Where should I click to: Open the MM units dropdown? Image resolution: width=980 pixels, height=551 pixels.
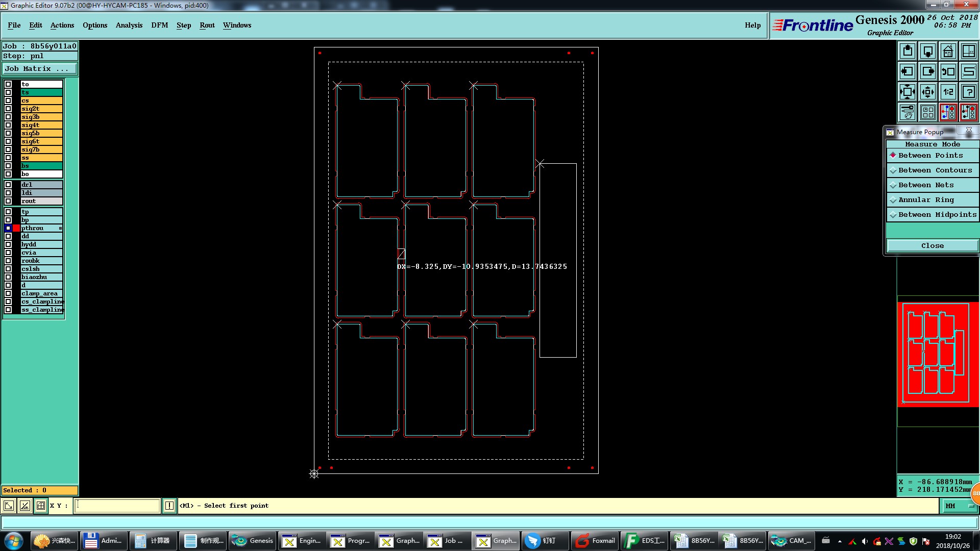[x=959, y=506]
